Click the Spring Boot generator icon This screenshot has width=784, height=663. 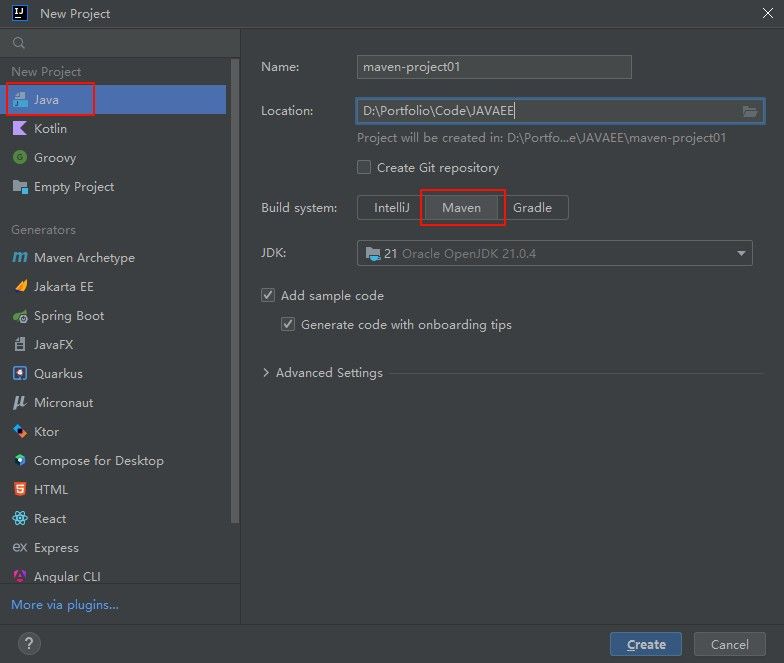point(20,316)
